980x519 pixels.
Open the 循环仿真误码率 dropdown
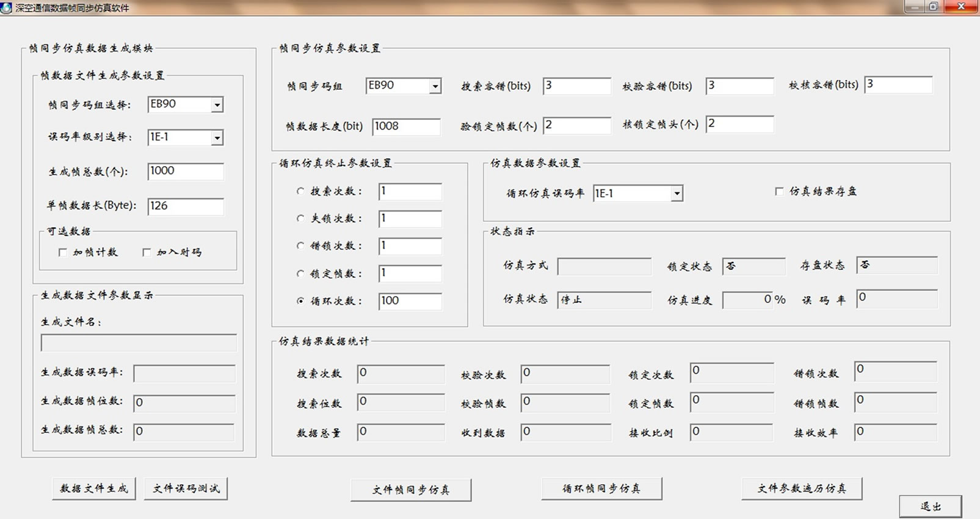677,194
